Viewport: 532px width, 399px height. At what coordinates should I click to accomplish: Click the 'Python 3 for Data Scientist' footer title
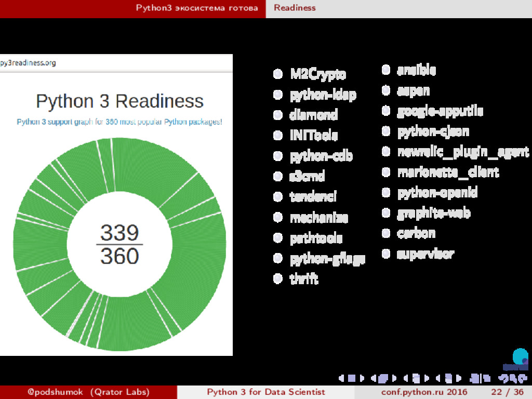(x=266, y=392)
